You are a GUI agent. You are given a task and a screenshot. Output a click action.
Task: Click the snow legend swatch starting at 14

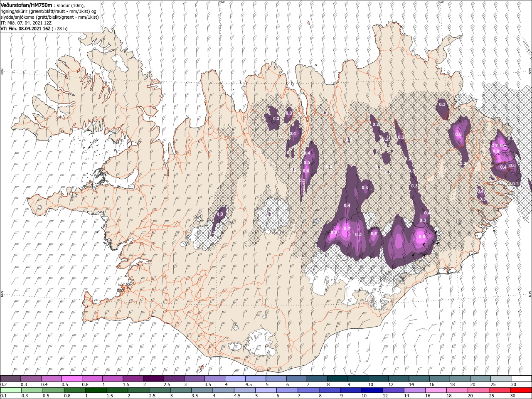tap(419, 379)
